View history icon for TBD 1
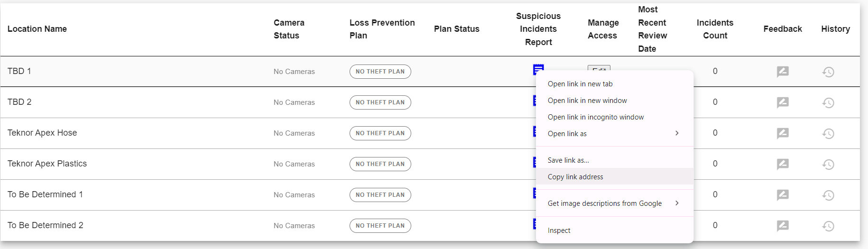Viewport: 868px width, 249px height. (x=828, y=72)
